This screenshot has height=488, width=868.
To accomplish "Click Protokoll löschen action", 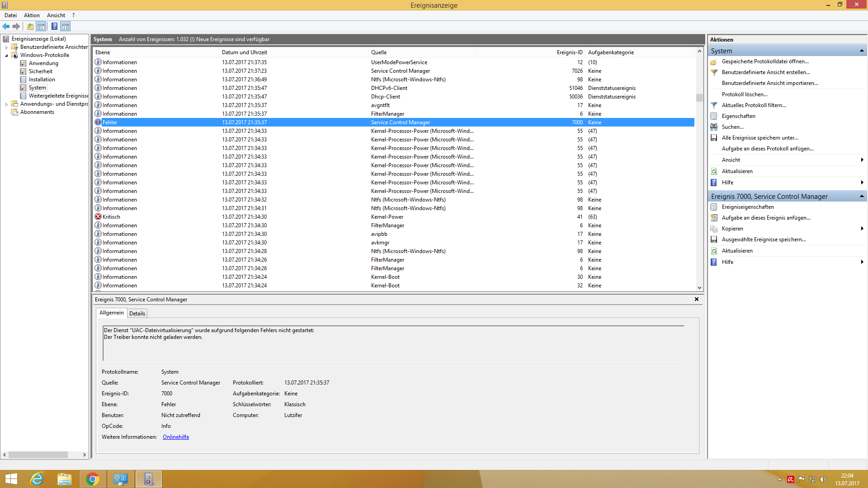I will tap(744, 94).
